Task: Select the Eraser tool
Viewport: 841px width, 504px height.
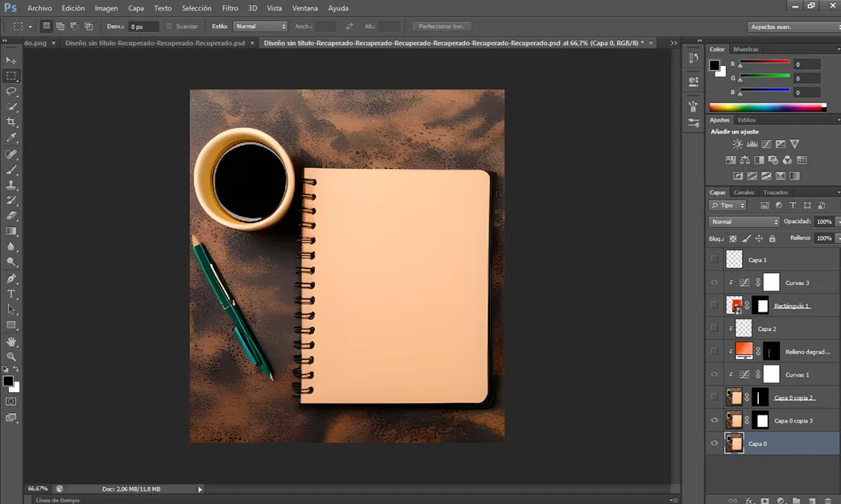Action: (11, 216)
